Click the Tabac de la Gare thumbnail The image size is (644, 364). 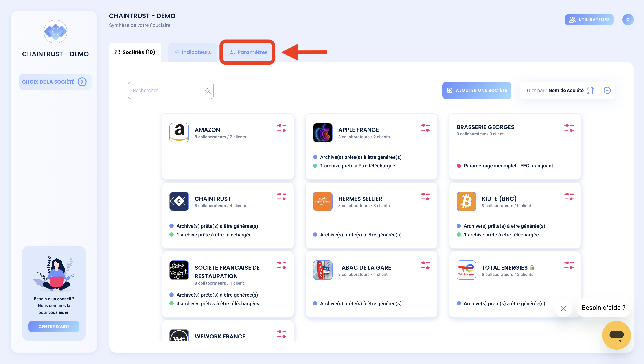point(323,270)
